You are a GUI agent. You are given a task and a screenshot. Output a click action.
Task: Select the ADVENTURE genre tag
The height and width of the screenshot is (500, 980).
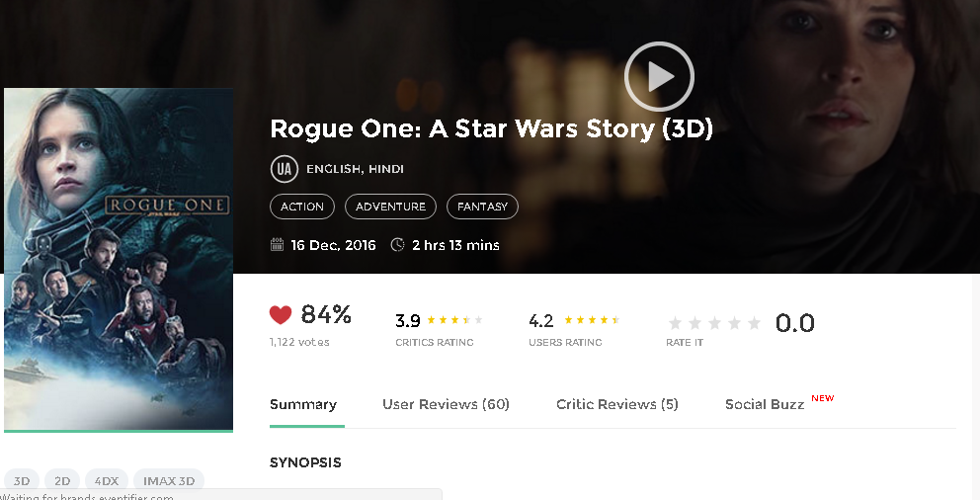pos(390,207)
